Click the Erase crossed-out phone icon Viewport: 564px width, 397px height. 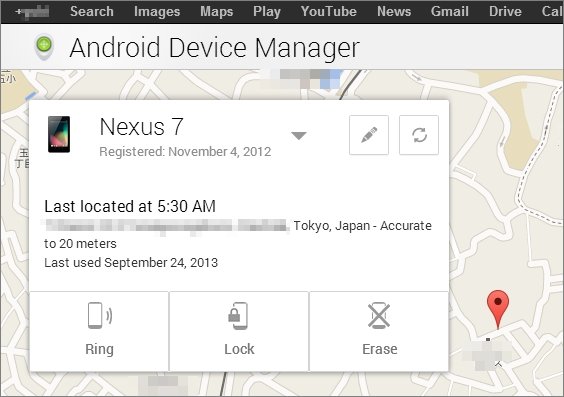pos(379,315)
